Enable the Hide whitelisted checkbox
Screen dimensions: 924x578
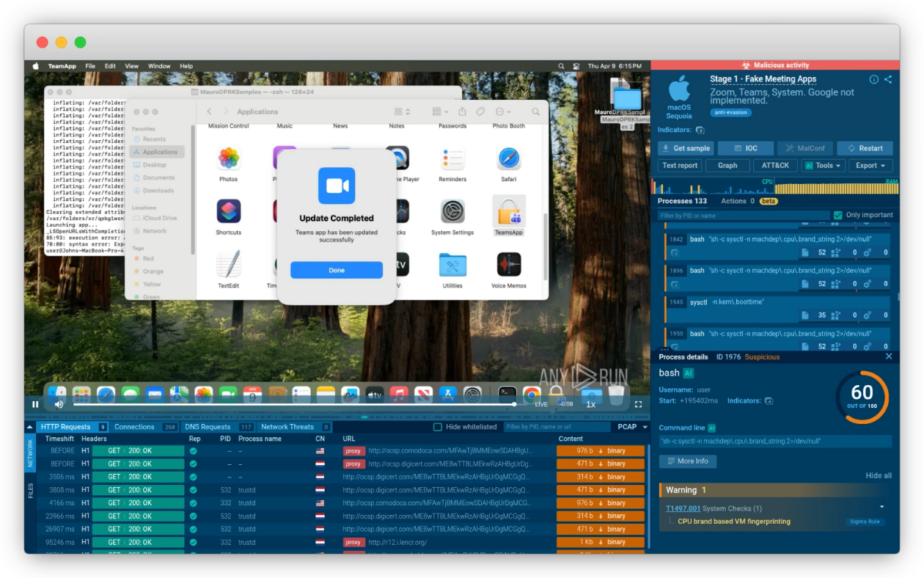(x=437, y=426)
